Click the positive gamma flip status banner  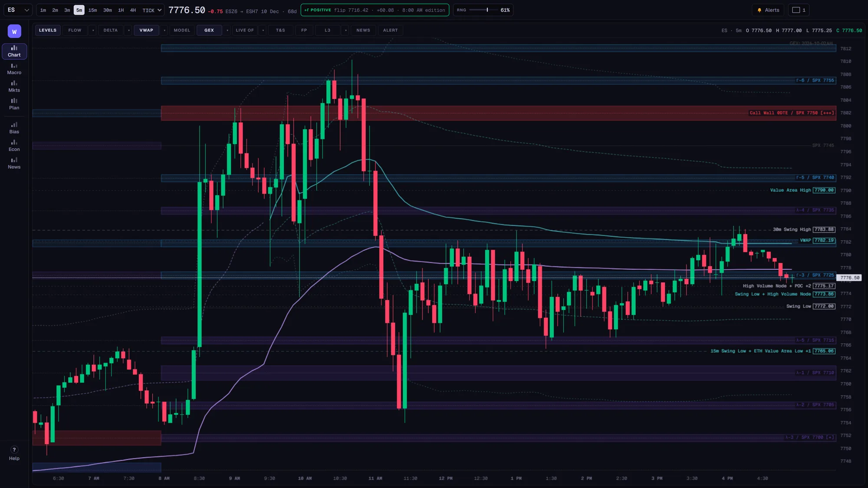375,10
